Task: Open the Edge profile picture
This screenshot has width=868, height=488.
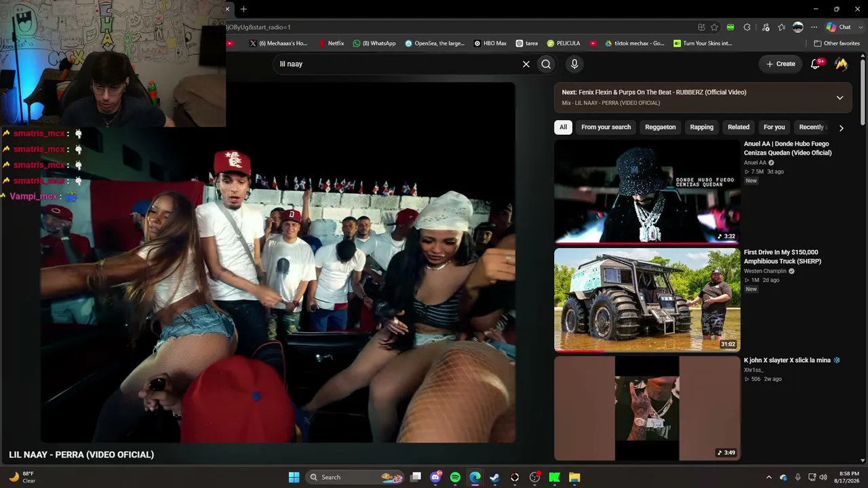Action: click(798, 27)
